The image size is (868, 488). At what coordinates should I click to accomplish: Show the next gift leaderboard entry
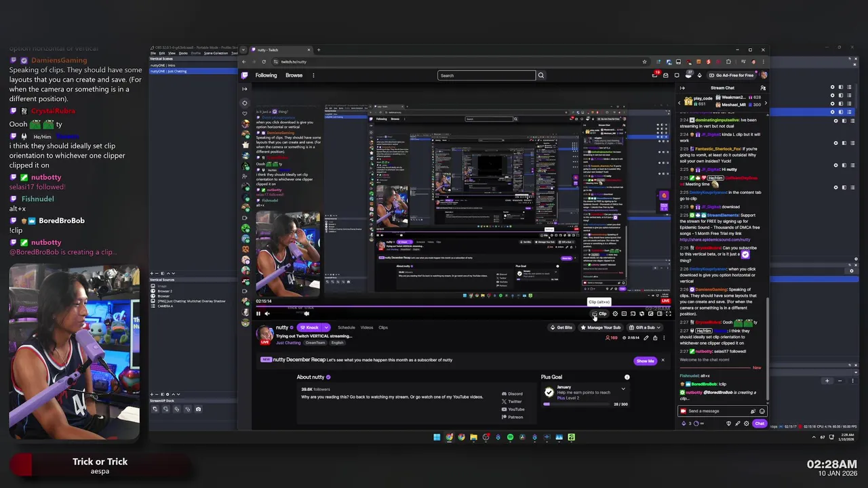click(x=766, y=103)
